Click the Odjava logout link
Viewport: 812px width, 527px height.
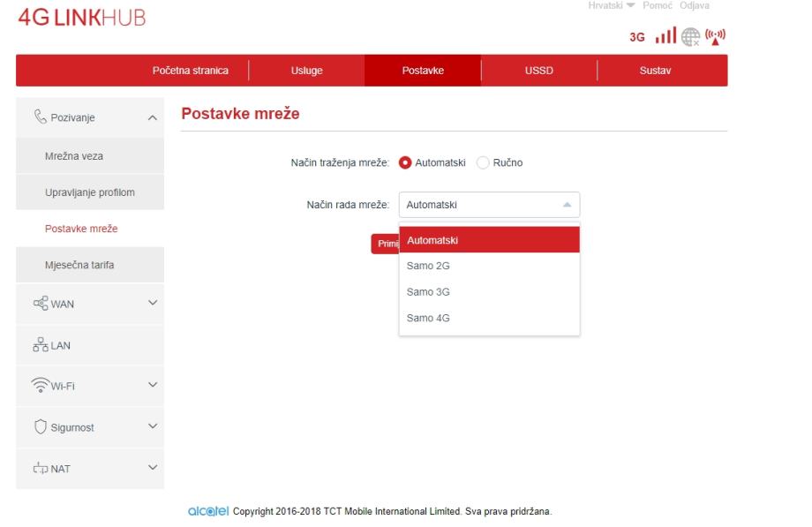pos(695,5)
